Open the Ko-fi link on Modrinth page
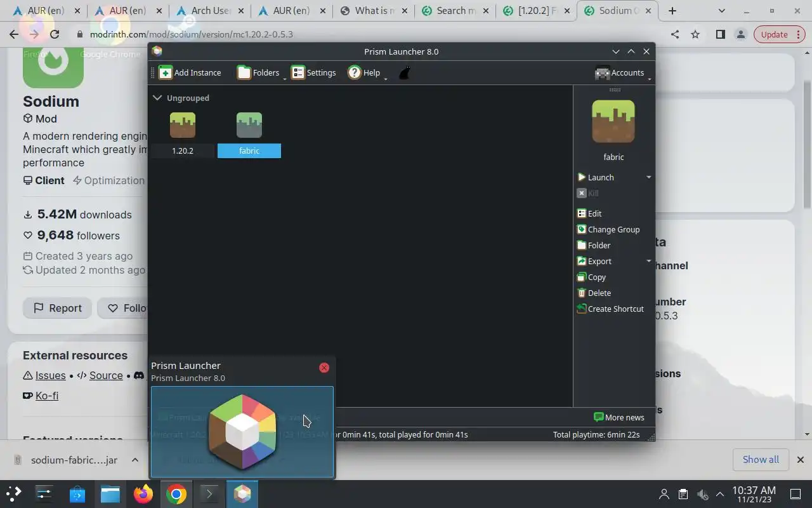The width and height of the screenshot is (812, 508). click(x=46, y=395)
